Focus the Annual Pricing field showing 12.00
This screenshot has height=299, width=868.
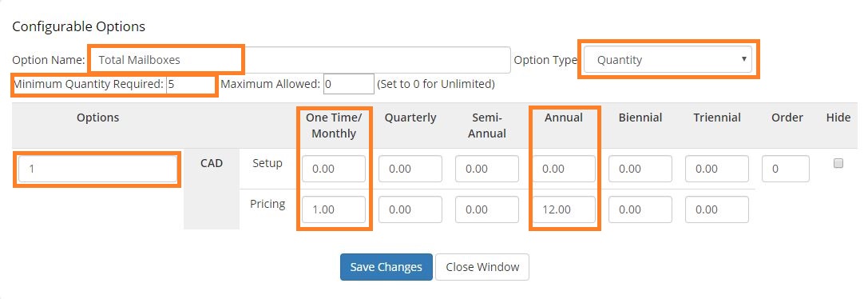pos(564,209)
